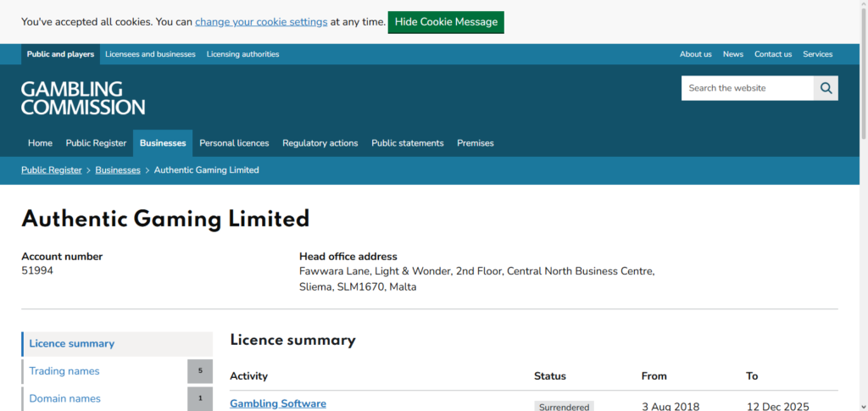This screenshot has height=411, width=868.
Task: Open the change your cookie settings link
Action: [x=261, y=22]
